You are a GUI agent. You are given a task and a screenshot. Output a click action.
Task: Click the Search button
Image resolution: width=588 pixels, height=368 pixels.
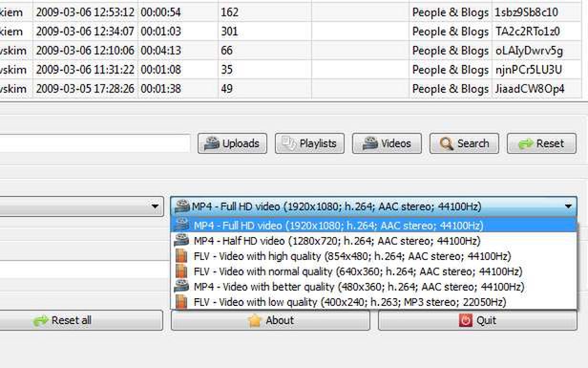[464, 143]
